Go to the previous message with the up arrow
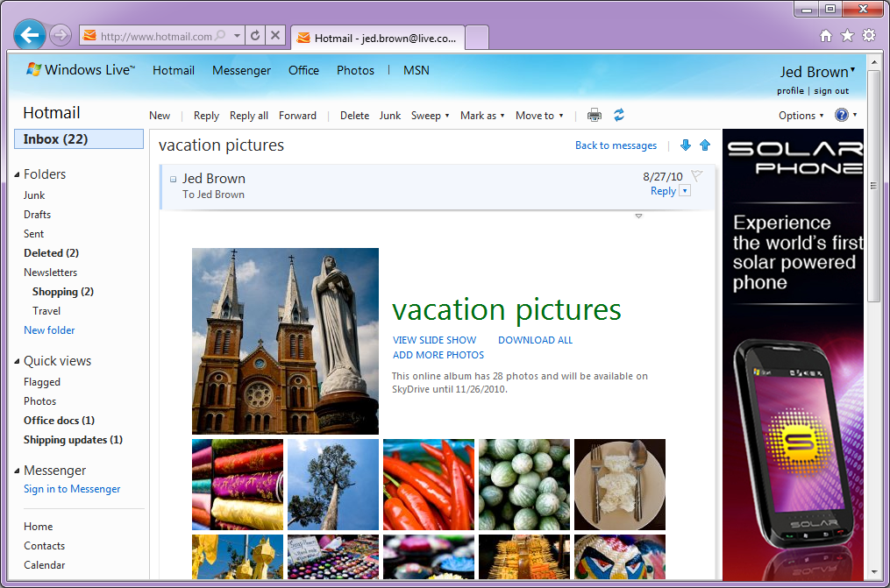Screen dimensions: 890x588 tap(705, 145)
